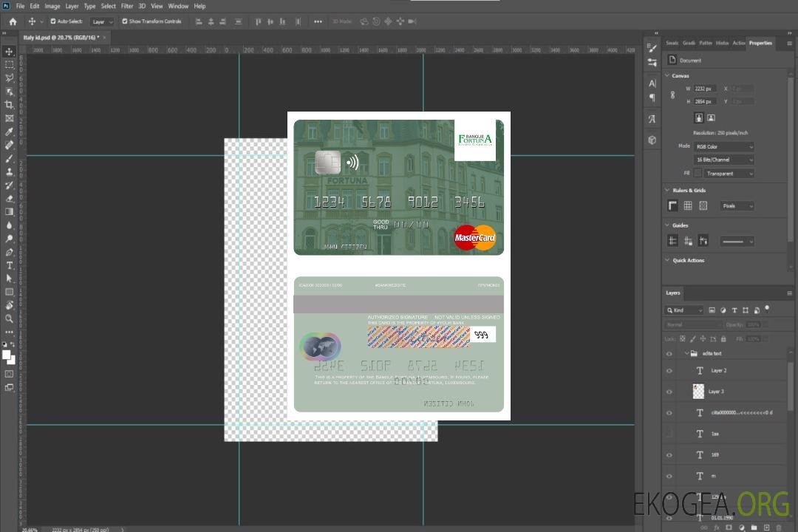The image size is (798, 532).
Task: Open the Pixels ruler units dropdown
Action: 737,206
